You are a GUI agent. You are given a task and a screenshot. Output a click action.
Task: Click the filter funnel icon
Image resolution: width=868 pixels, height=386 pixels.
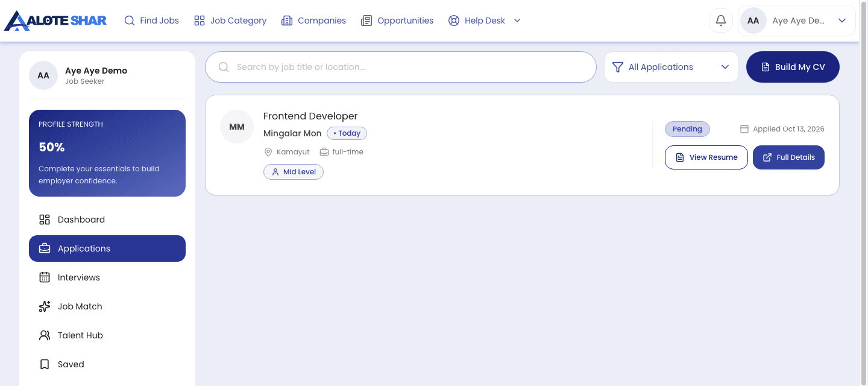pyautogui.click(x=617, y=67)
